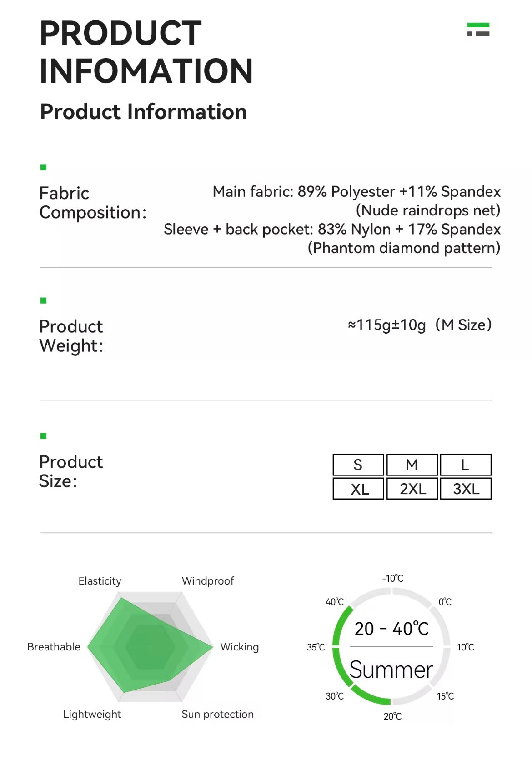Click the Product Information subtitle

(x=143, y=112)
